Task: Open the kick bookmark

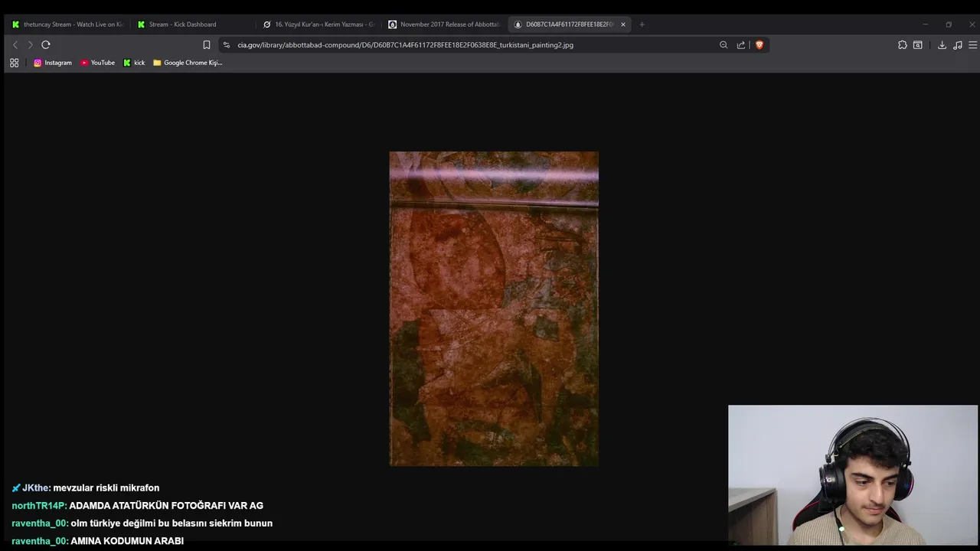Action: pos(134,63)
